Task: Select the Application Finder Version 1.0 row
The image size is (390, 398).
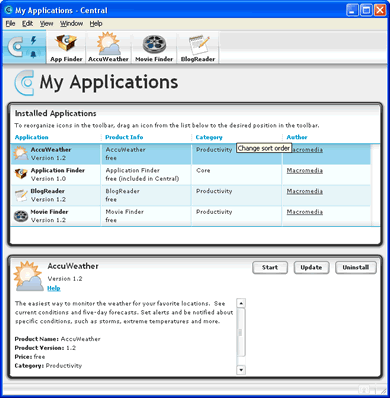Action: 190,175
